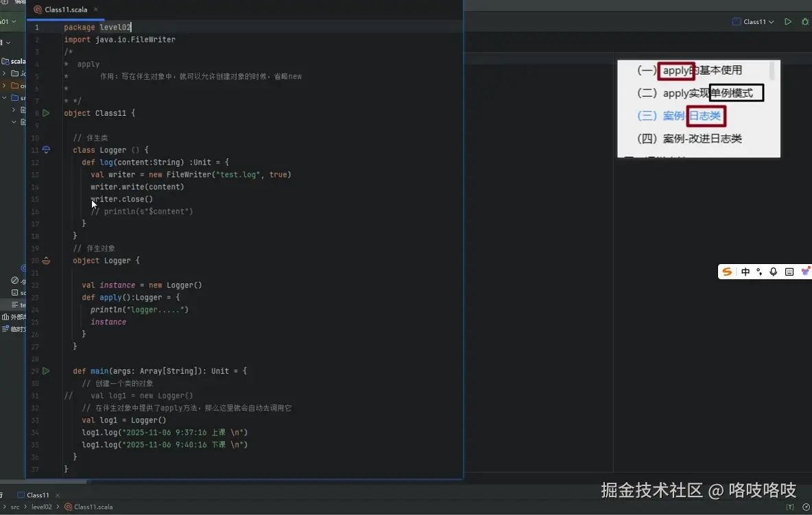Image resolution: width=812 pixels, height=515 pixels.
Task: Click the def apply():Logger declaration
Action: 131,298
